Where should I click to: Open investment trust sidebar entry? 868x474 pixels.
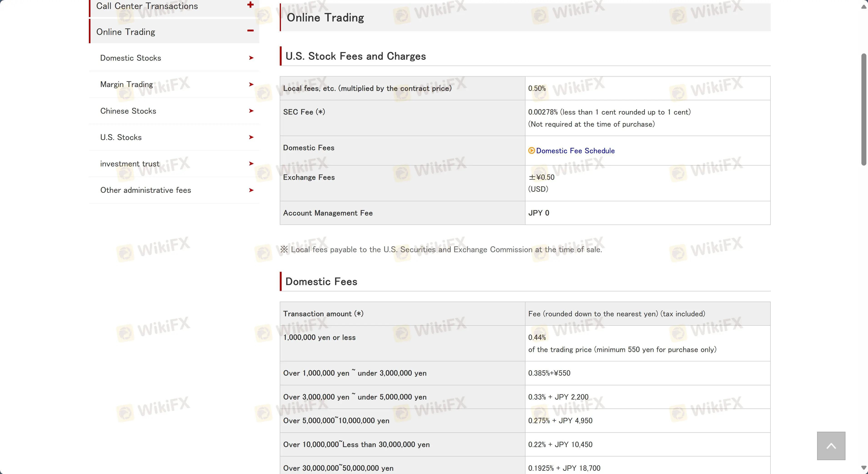pyautogui.click(x=130, y=164)
